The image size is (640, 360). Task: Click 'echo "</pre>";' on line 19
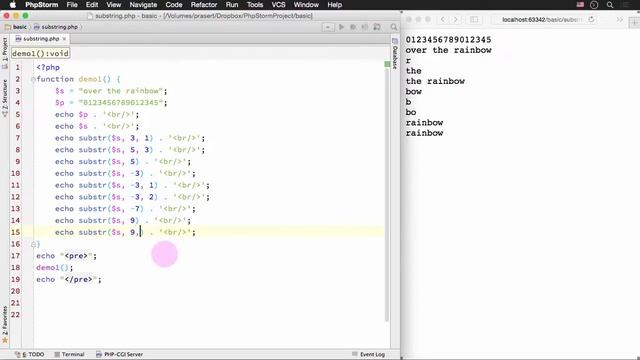(69, 280)
